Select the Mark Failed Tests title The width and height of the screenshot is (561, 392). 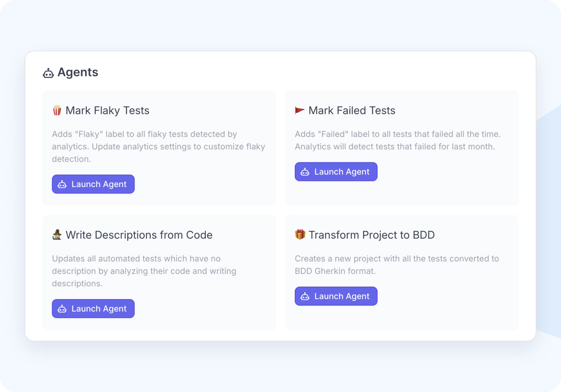click(352, 111)
